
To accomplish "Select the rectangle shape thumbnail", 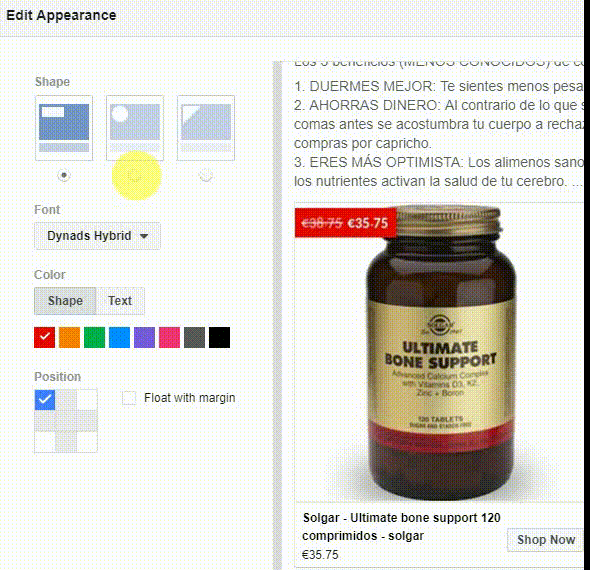I will (x=64, y=128).
